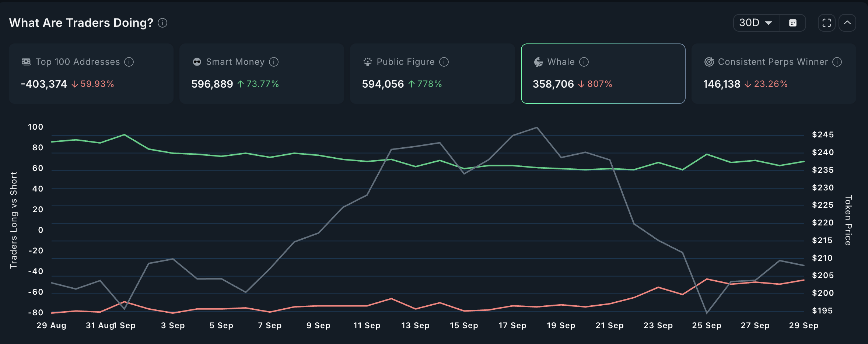Select the Top 100 Addresses card

[x=91, y=74]
